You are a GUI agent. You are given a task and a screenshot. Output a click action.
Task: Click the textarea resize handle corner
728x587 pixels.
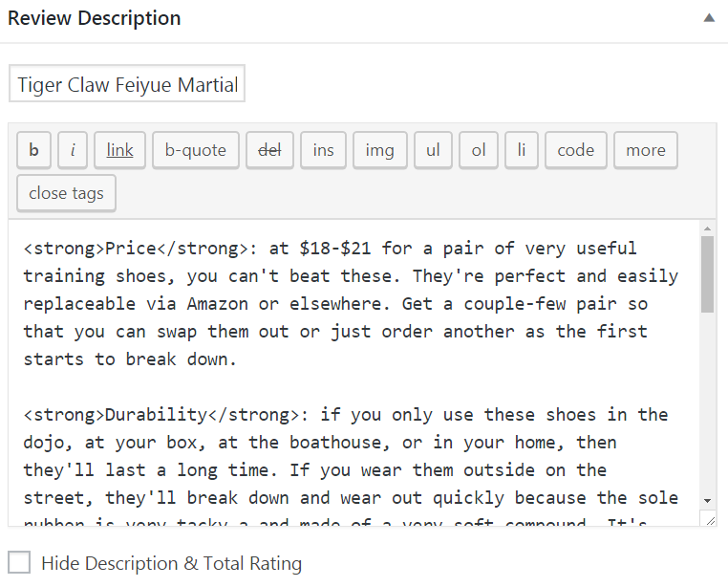pos(707,519)
